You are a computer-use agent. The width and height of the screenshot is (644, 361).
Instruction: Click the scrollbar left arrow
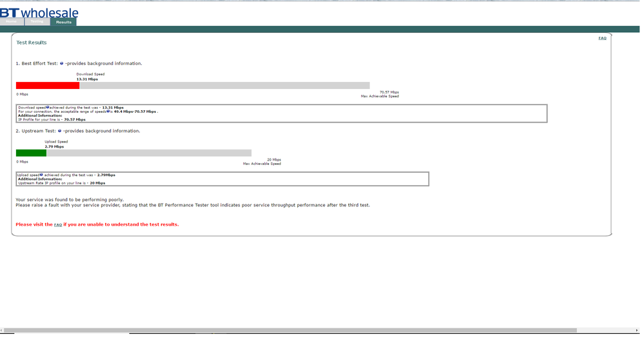(x=2, y=330)
